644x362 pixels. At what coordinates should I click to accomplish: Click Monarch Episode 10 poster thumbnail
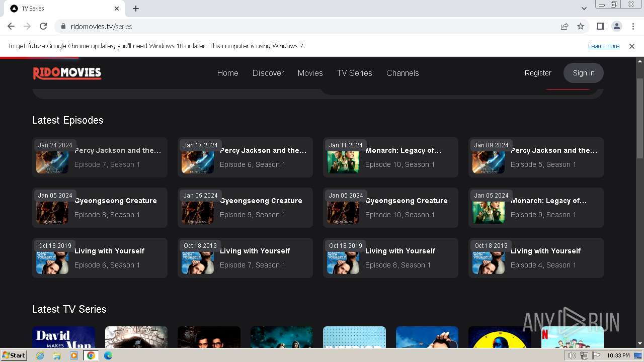(343, 161)
